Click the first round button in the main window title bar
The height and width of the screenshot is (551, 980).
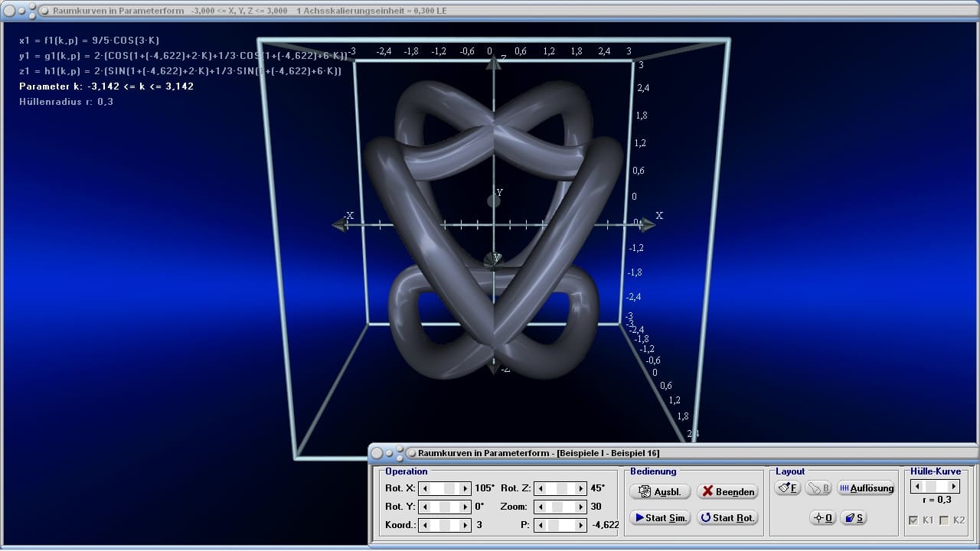(9, 11)
